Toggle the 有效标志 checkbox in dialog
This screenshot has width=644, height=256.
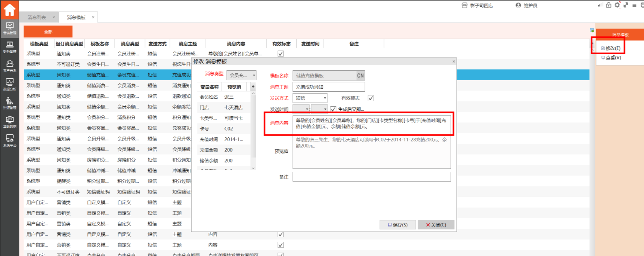click(371, 98)
